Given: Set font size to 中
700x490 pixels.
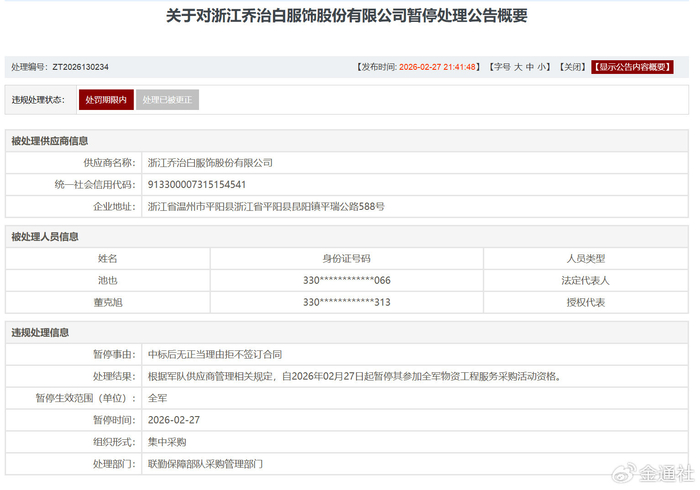Looking at the screenshot, I should (529, 67).
